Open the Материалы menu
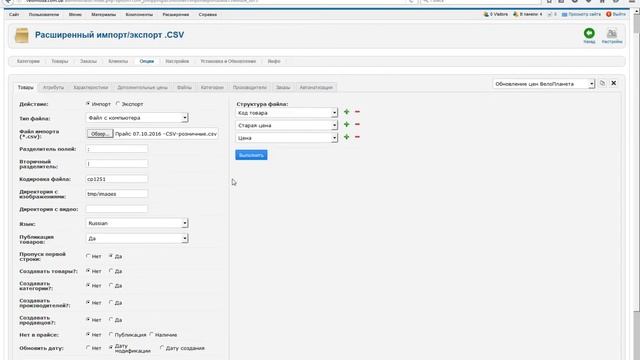The height and width of the screenshot is (360, 640). tap(103, 14)
